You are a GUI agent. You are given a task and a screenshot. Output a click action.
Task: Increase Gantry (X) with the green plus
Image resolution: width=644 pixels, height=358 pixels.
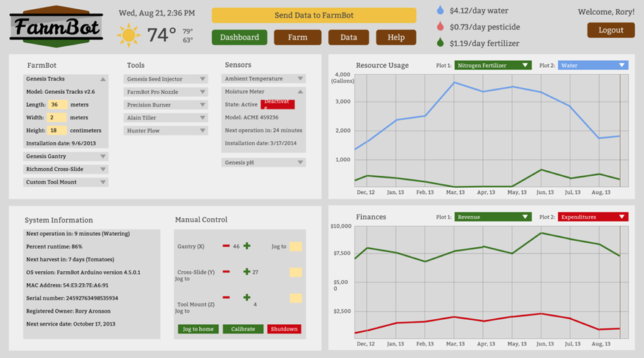click(246, 246)
